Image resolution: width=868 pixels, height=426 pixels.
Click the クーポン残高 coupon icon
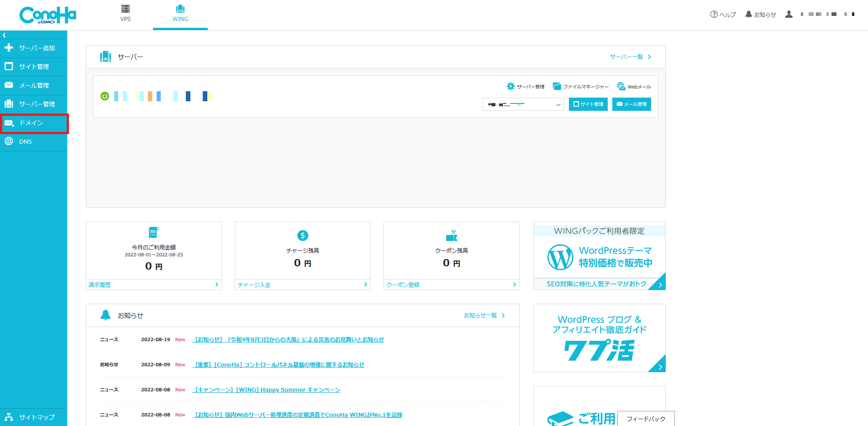pos(452,235)
